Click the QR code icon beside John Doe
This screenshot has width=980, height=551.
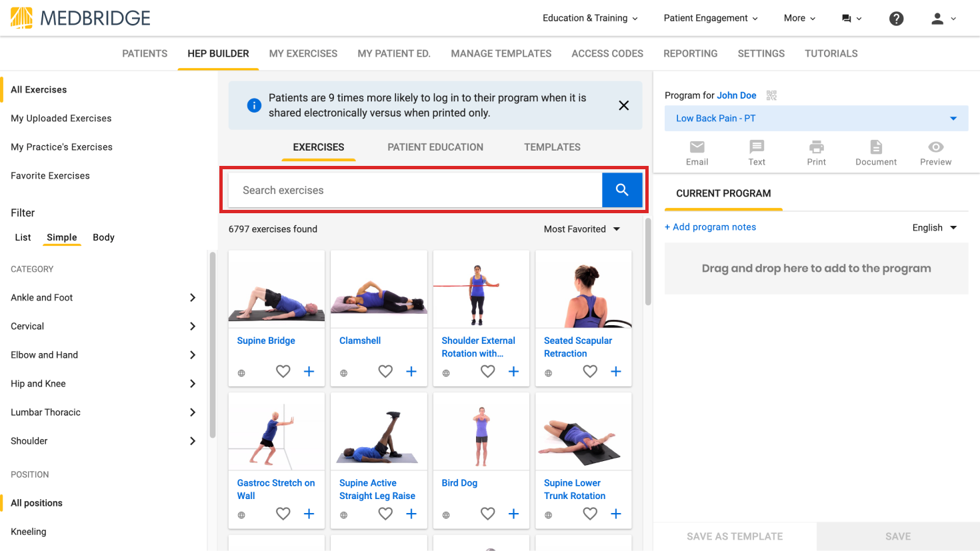coord(771,95)
